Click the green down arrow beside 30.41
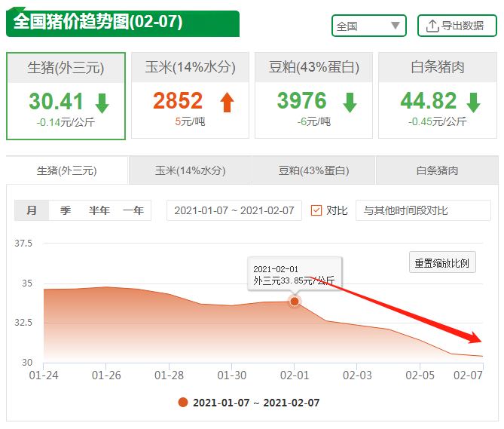 [x=102, y=103]
